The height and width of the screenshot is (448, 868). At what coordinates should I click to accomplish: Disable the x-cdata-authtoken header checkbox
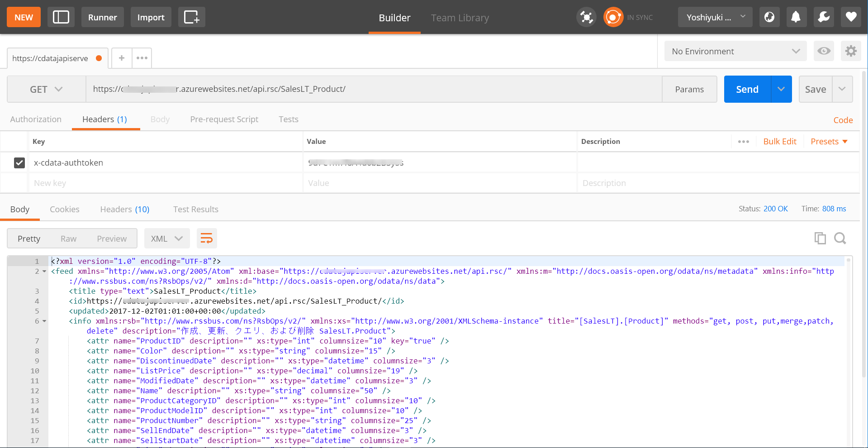19,163
